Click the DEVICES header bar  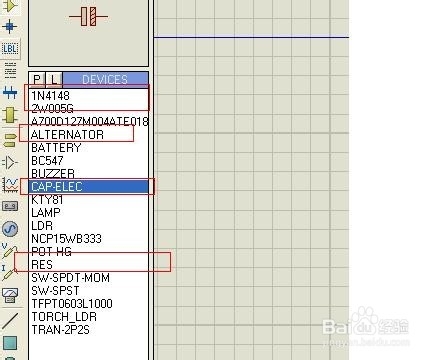105,79
